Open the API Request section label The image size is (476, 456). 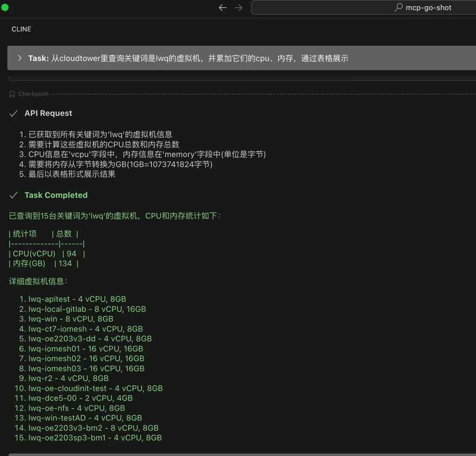click(48, 113)
